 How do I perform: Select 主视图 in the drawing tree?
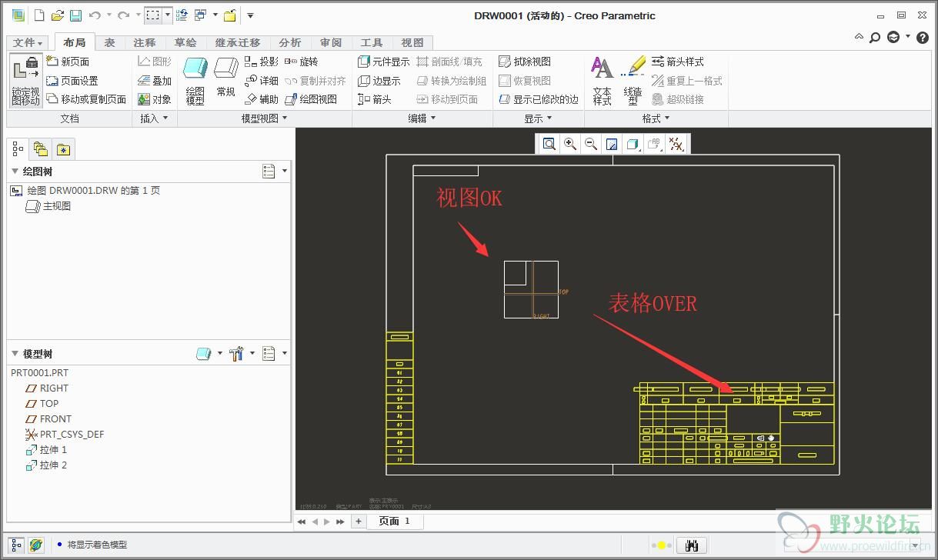(49, 206)
